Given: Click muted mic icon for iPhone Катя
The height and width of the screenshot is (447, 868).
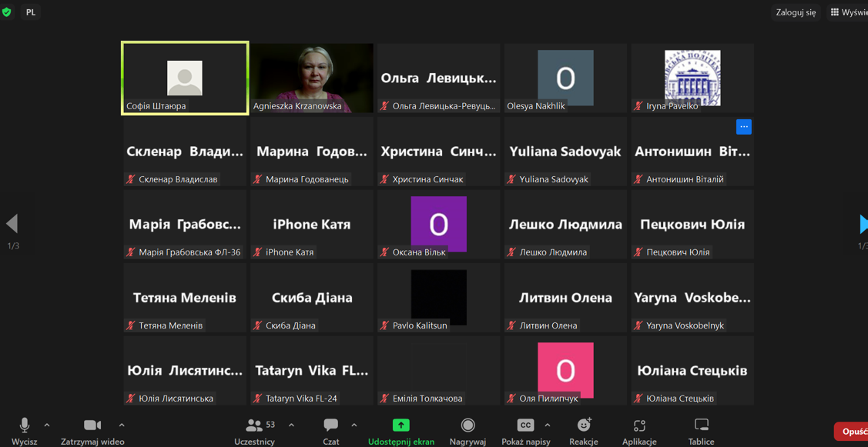Looking at the screenshot, I should click(258, 252).
